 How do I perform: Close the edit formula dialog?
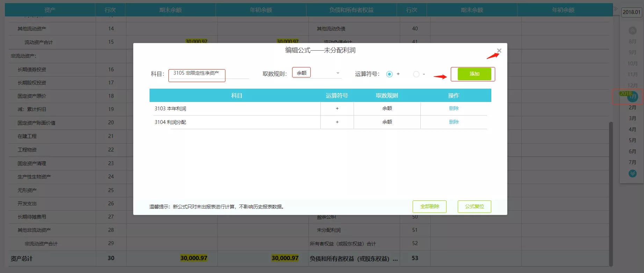coord(499,51)
